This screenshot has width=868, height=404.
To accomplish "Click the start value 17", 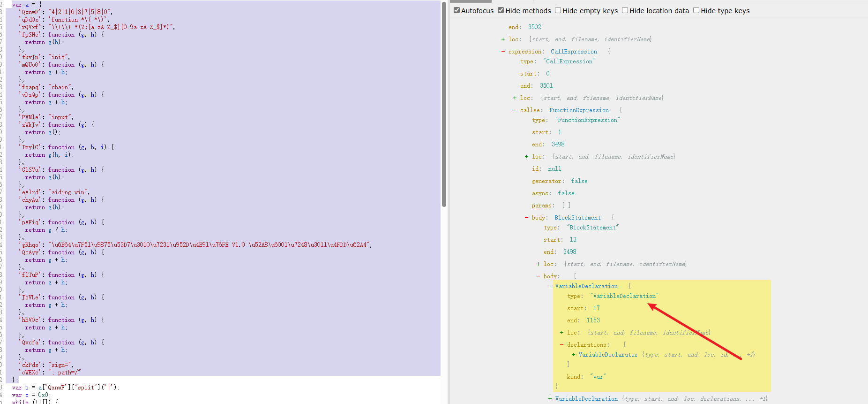I will tap(596, 308).
